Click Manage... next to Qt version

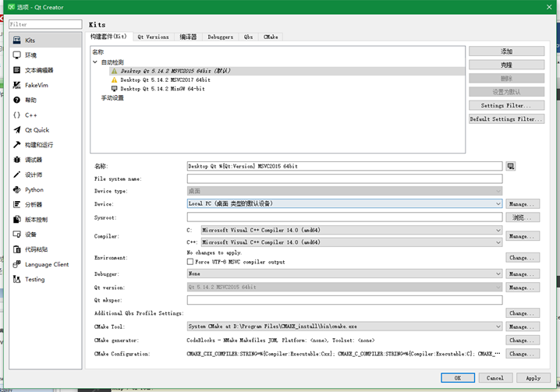click(523, 288)
